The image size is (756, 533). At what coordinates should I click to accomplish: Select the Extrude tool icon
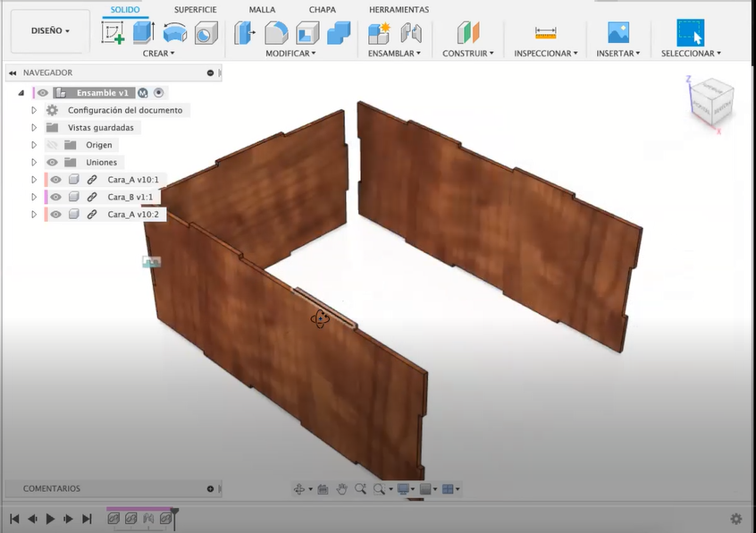pos(144,33)
